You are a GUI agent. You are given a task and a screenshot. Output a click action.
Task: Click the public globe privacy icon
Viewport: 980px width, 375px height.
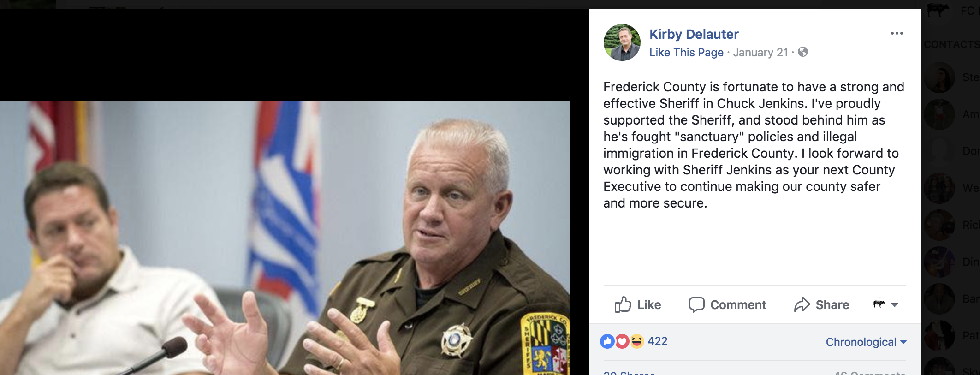(x=803, y=52)
